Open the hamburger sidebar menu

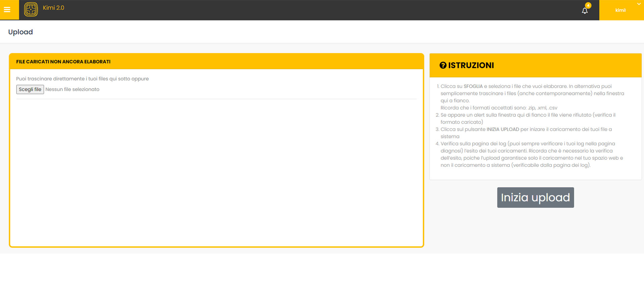[7, 10]
